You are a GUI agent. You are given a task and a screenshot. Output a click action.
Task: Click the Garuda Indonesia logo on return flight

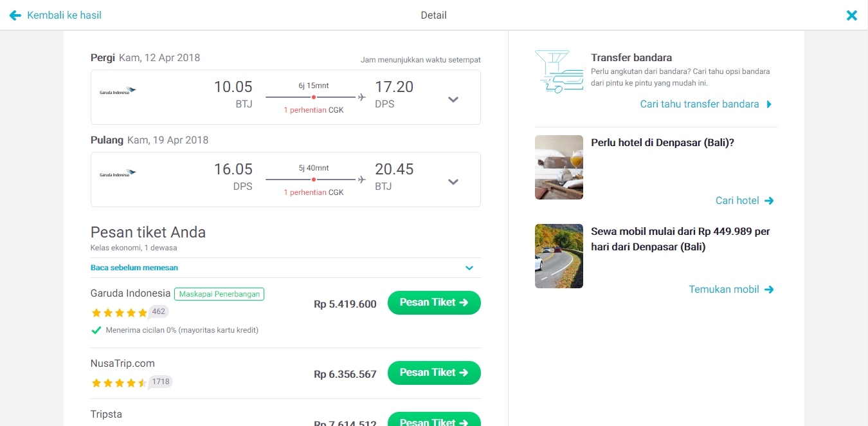(x=118, y=174)
